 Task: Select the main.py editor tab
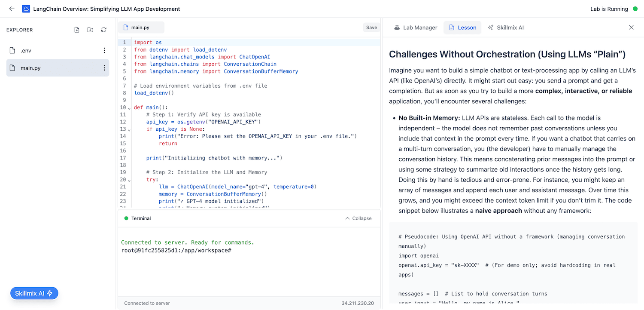[141, 28]
